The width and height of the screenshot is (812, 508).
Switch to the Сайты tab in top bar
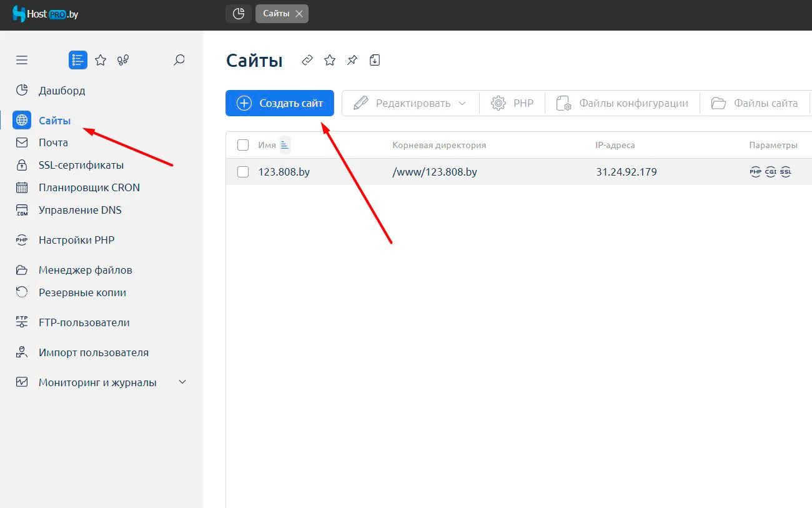click(275, 14)
